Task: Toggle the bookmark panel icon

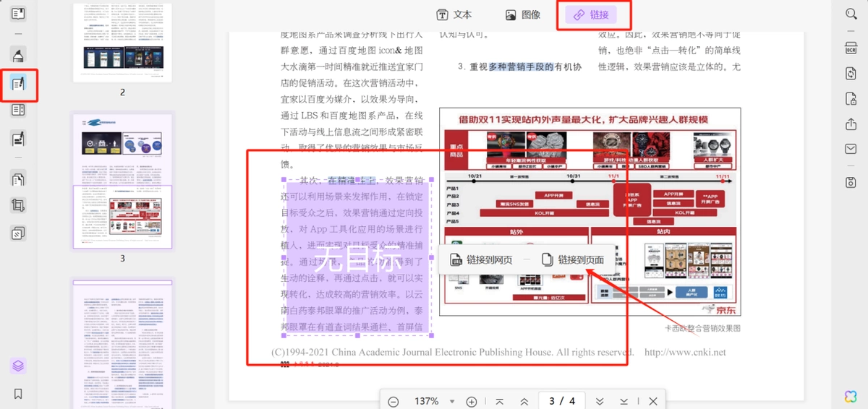Action: coord(19,394)
